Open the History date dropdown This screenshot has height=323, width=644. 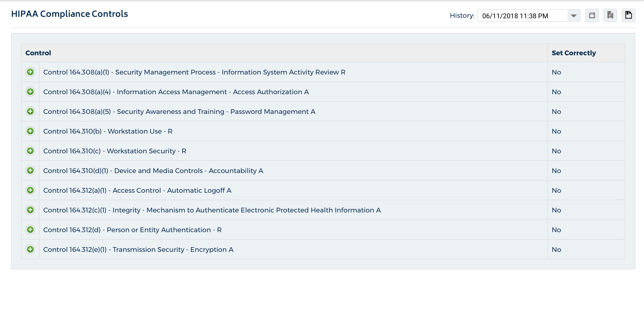pos(573,16)
